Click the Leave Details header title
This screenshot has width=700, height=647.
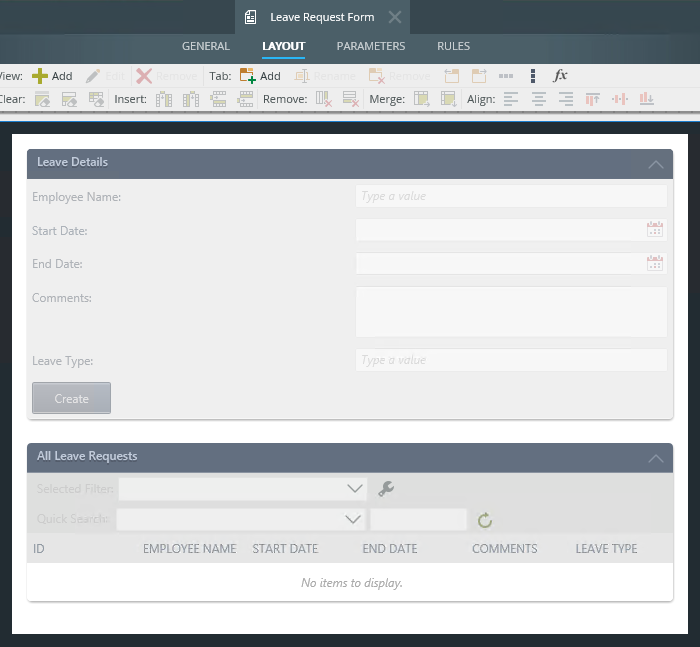(72, 162)
